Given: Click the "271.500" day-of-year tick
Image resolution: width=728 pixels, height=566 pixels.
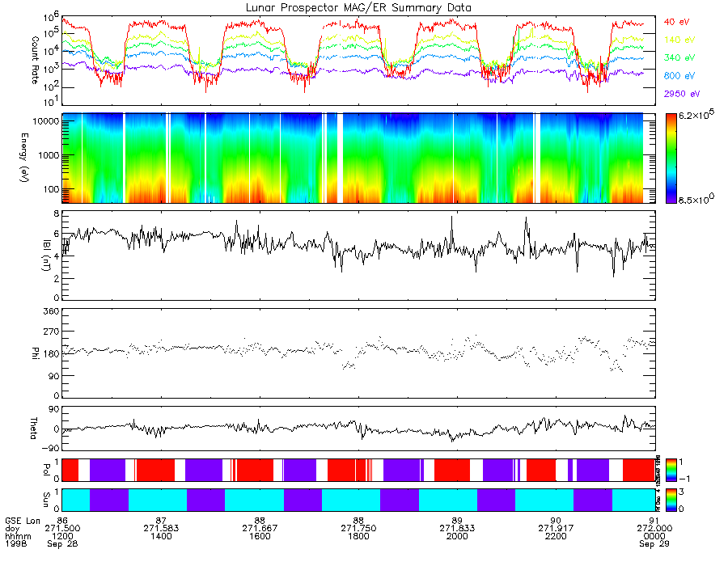Looking at the screenshot, I should click(62, 529).
